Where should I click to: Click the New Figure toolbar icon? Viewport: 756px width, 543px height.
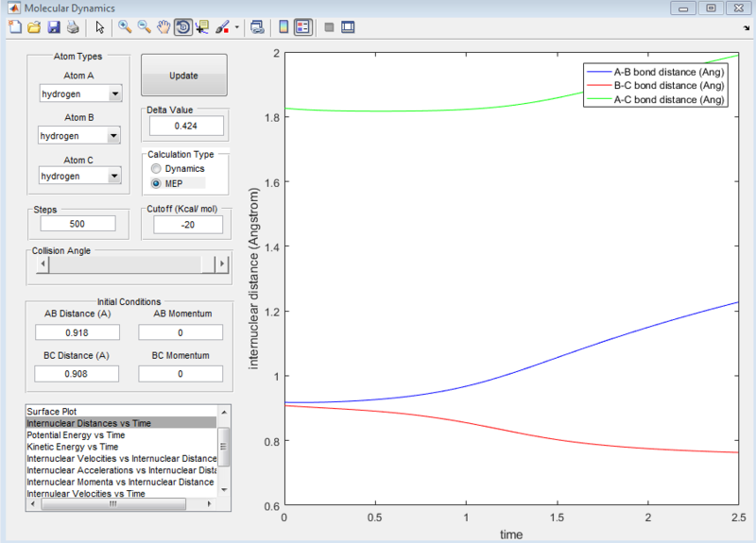[15, 27]
